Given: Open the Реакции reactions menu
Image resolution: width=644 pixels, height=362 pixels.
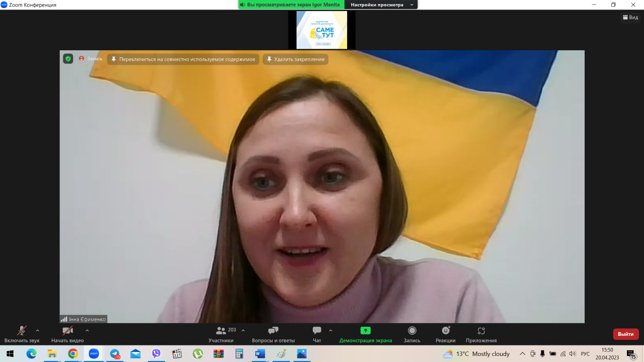Looking at the screenshot, I should 446,334.
